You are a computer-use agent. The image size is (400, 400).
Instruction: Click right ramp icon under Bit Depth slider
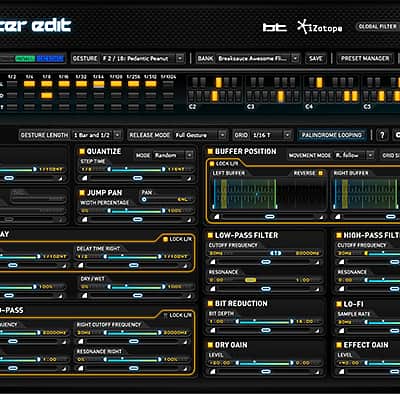click(317, 331)
